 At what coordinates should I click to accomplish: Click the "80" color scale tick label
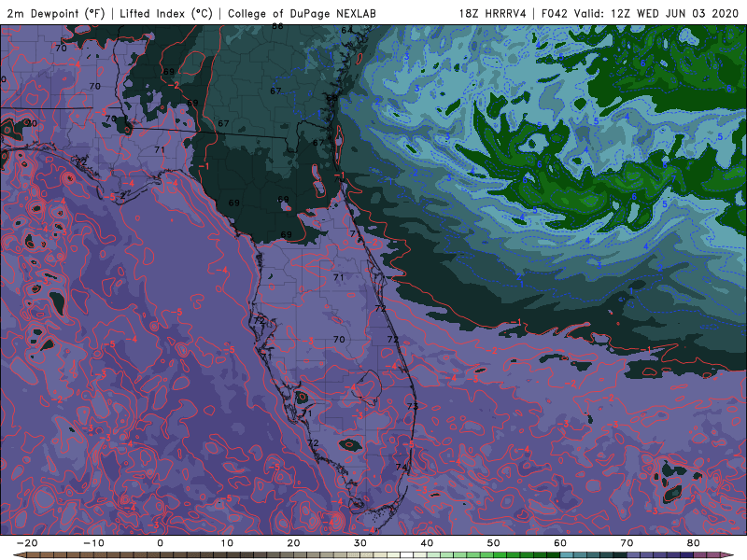click(x=694, y=543)
